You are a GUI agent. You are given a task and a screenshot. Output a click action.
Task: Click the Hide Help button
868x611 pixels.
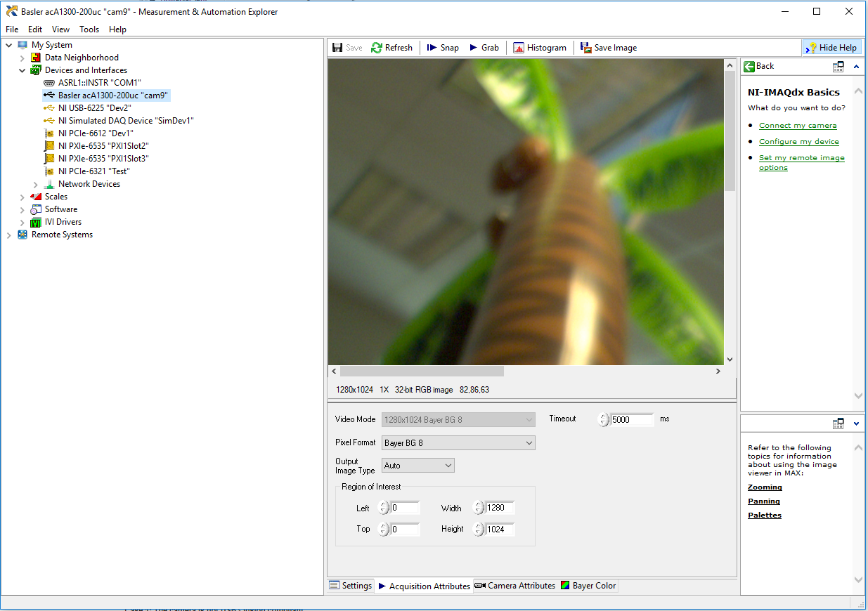click(831, 48)
